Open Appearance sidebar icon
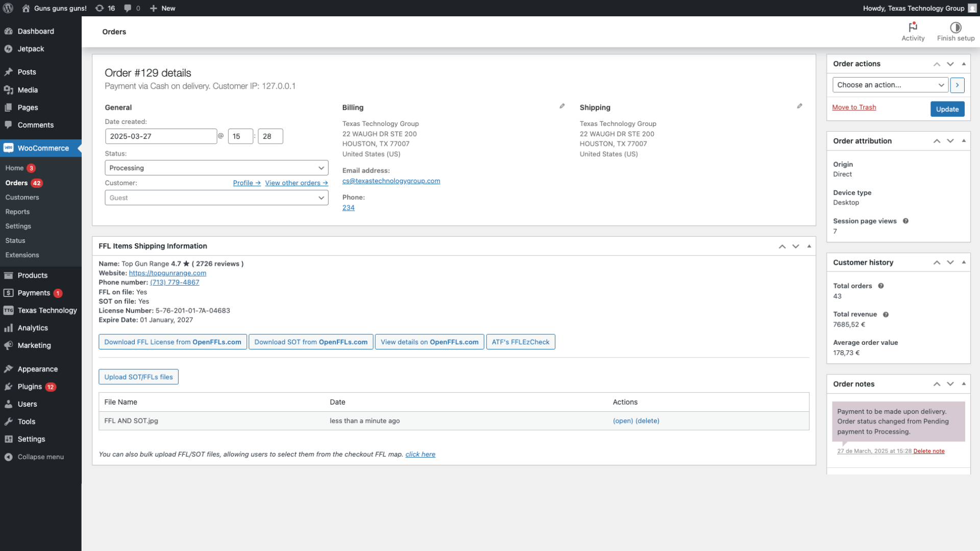 click(x=8, y=369)
